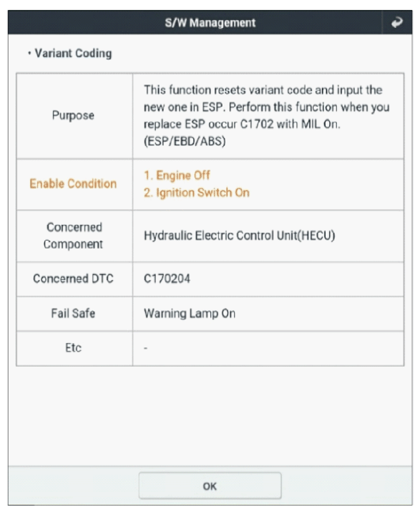Click the Purpose description text
420x512 pixels.
267,115
